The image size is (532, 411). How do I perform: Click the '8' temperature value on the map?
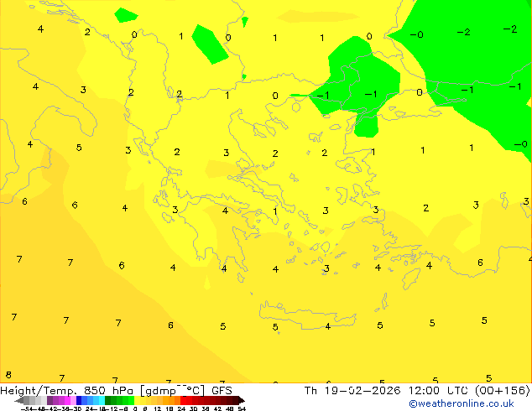[8, 375]
